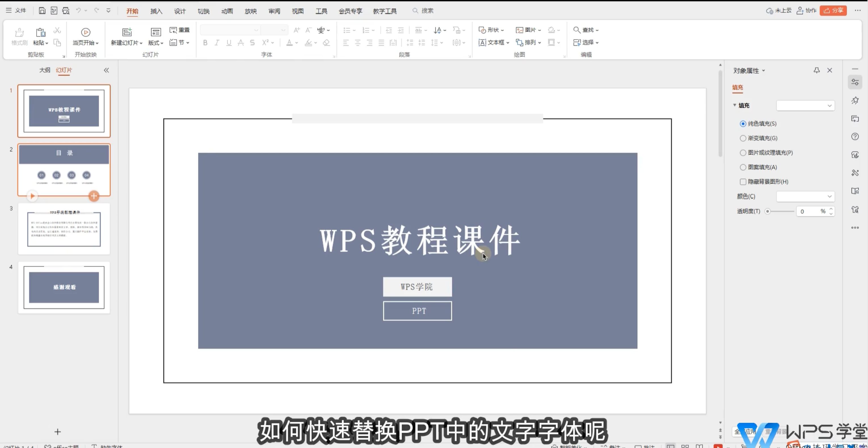Open the Find button

pyautogui.click(x=586, y=30)
